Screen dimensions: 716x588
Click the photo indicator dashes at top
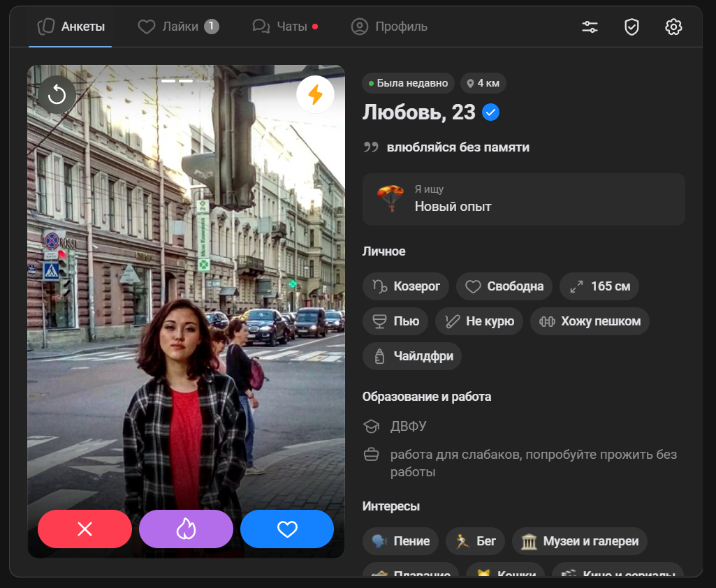click(177, 81)
